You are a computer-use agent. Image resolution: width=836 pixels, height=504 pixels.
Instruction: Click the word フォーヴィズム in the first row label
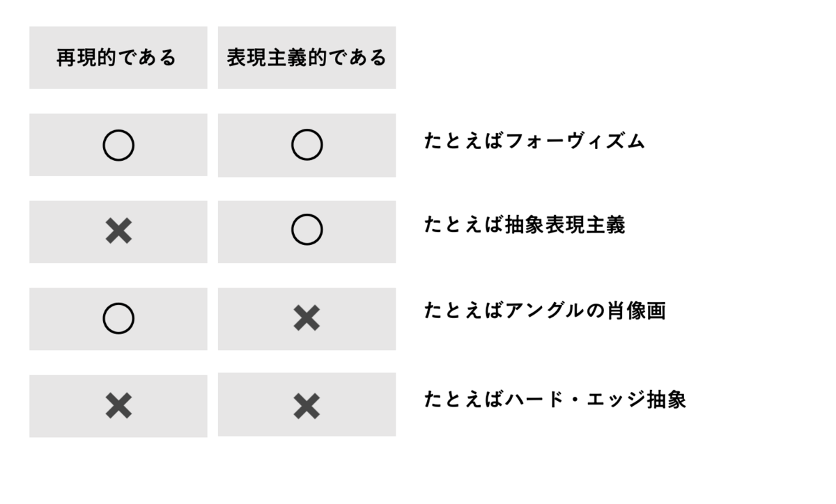pyautogui.click(x=575, y=141)
